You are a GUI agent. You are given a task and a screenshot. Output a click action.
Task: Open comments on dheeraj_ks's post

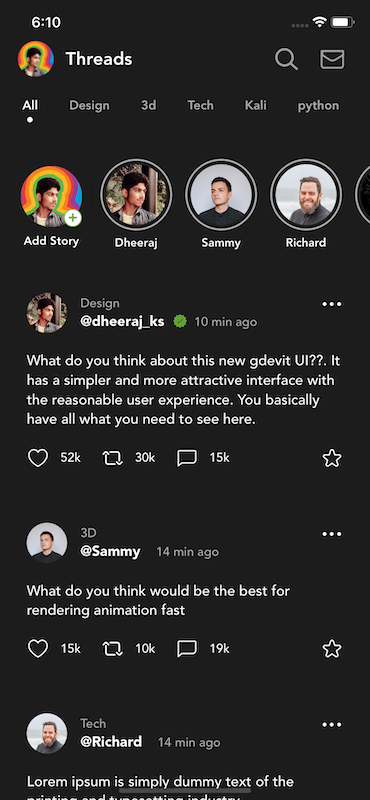click(187, 458)
